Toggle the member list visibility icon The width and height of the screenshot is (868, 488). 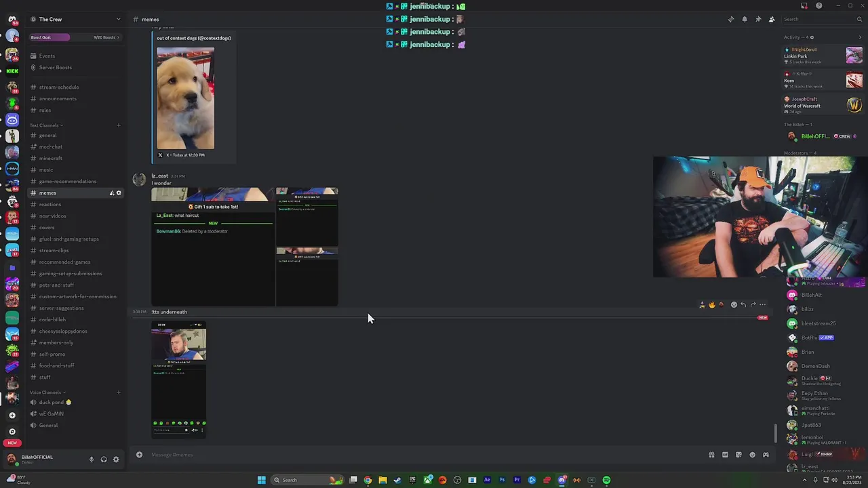[x=772, y=19]
